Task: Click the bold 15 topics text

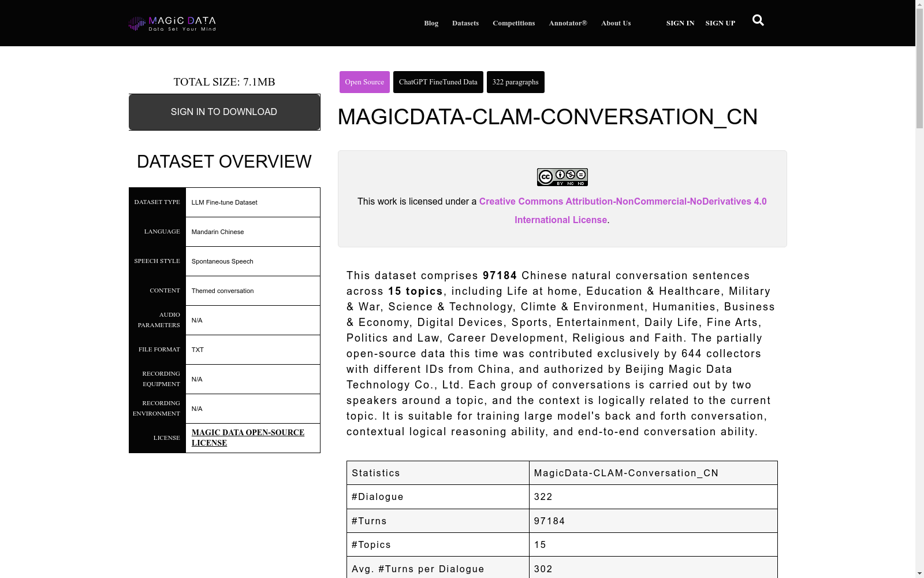Action: click(x=416, y=291)
